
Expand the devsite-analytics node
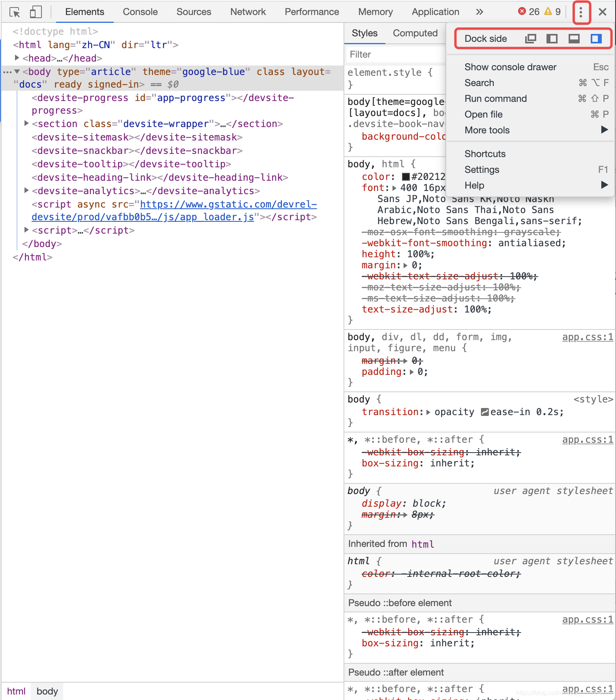tap(26, 191)
